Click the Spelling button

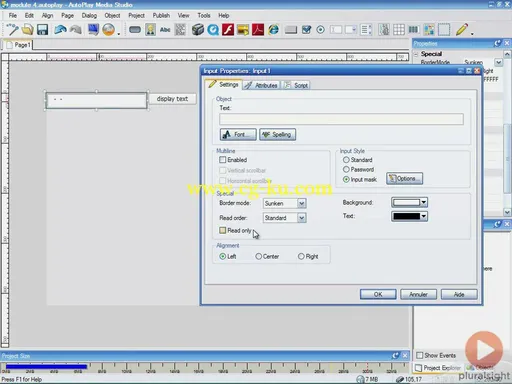pyautogui.click(x=277, y=134)
